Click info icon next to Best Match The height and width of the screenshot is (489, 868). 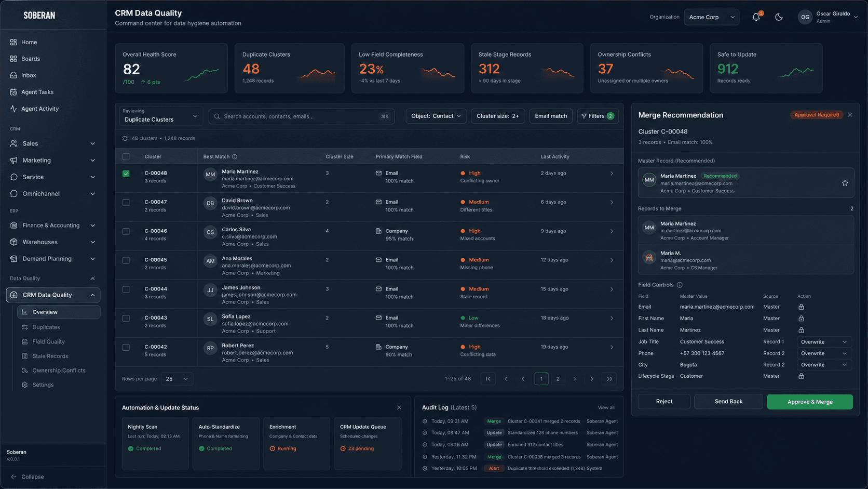tap(235, 156)
